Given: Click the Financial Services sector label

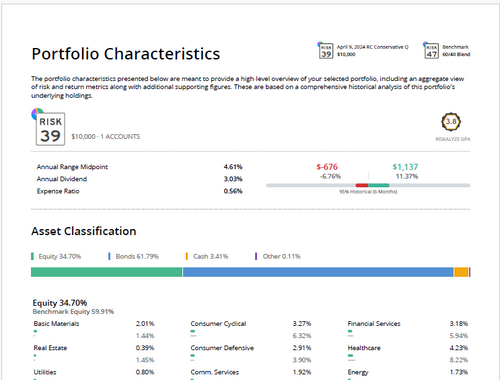Looking at the screenshot, I should pyautogui.click(x=374, y=324).
